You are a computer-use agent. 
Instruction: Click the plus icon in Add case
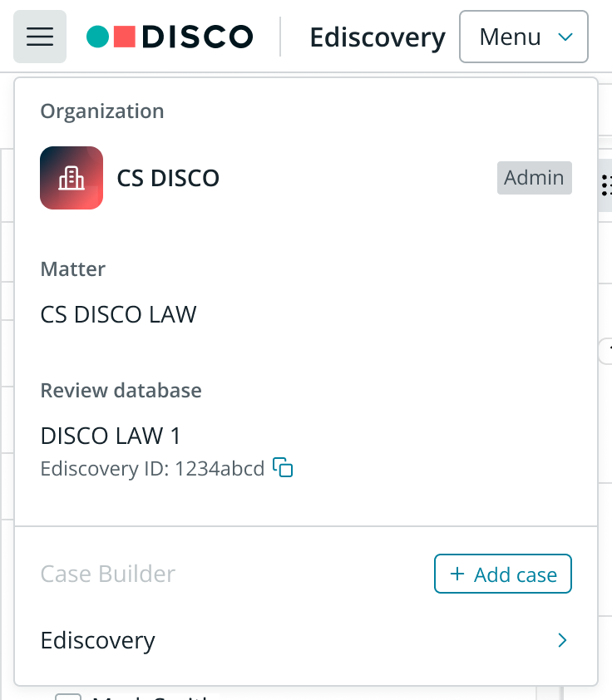click(457, 574)
